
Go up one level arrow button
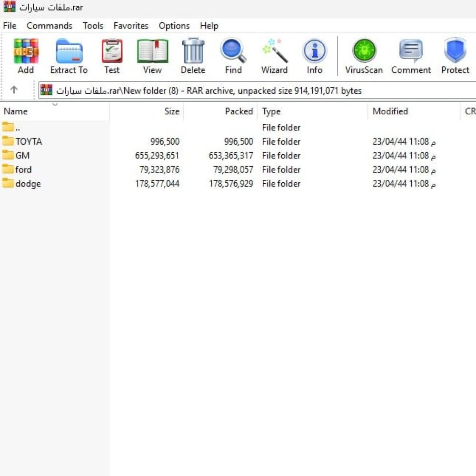click(x=14, y=90)
